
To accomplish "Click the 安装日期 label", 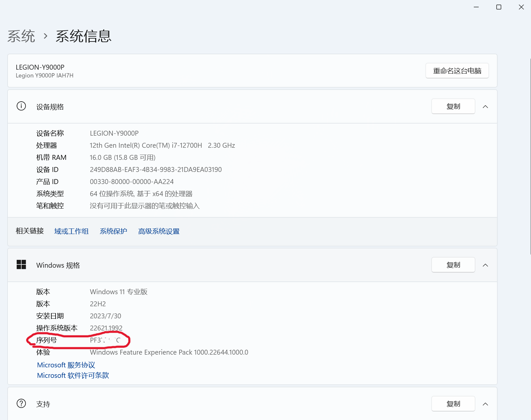I will click(50, 316).
